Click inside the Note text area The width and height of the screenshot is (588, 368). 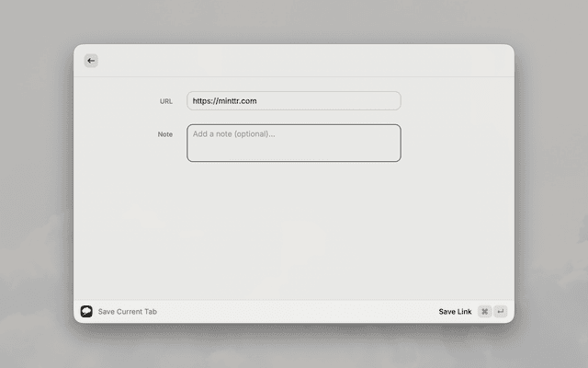293,149
